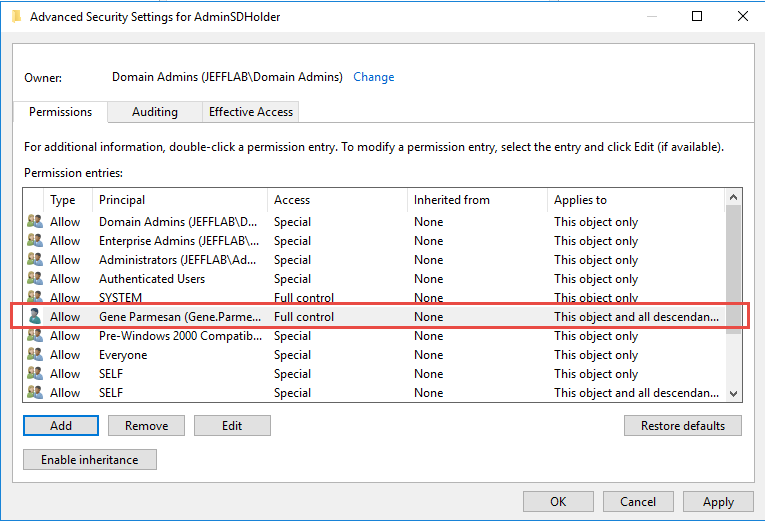This screenshot has width=765, height=521.
Task: Switch to the Auditing tab
Action: click(x=155, y=112)
